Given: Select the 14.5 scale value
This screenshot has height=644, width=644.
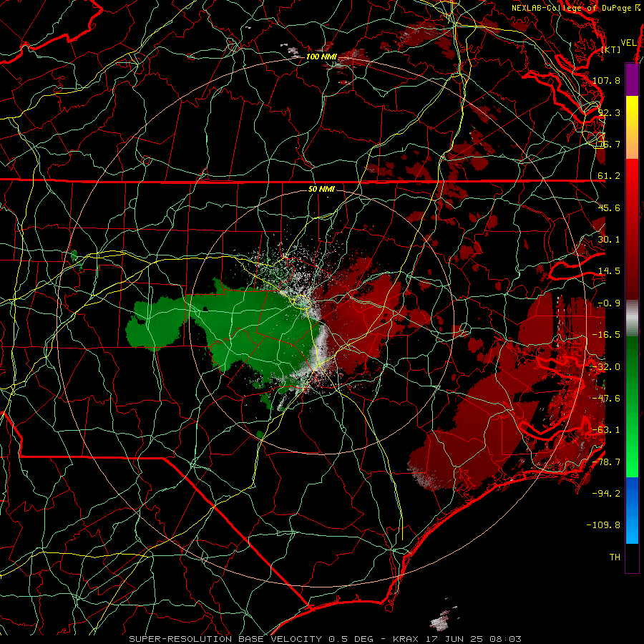Looking at the screenshot, I should tap(609, 271).
